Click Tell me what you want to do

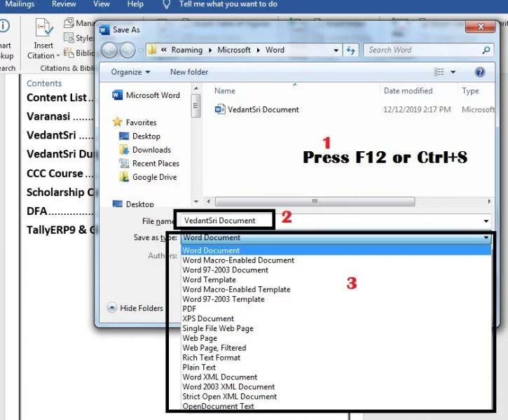[228, 4]
